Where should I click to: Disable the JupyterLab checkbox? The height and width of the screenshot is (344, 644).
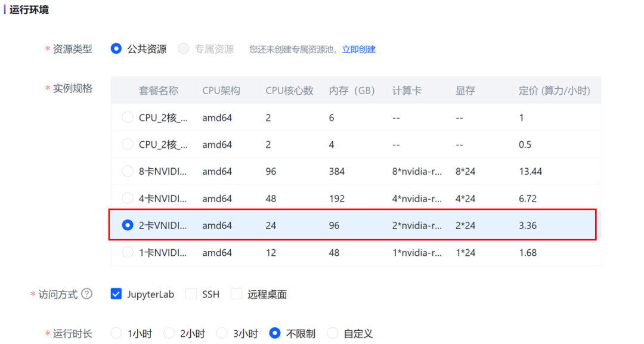[x=116, y=293]
